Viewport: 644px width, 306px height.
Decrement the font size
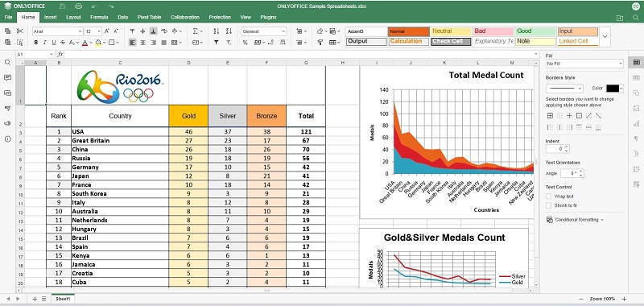pos(116,31)
